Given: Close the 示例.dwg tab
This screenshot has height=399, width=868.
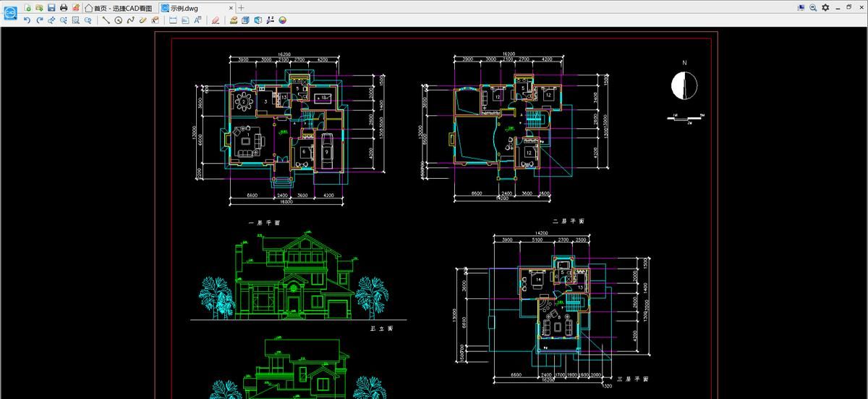Looking at the screenshot, I should [x=231, y=7].
